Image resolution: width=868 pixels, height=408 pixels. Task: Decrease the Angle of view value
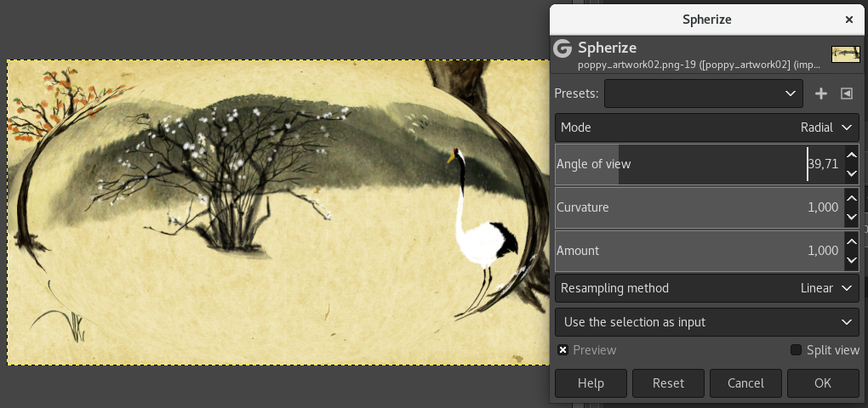tap(852, 174)
